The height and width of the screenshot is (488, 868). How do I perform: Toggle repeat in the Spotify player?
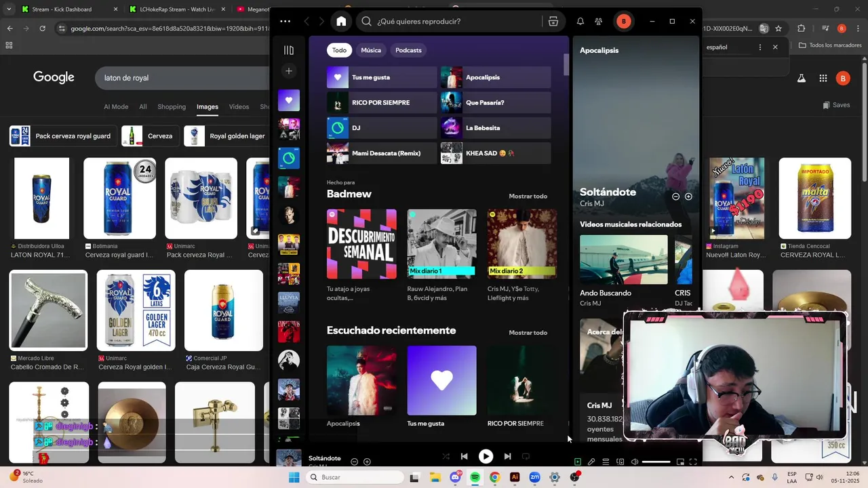(x=526, y=457)
